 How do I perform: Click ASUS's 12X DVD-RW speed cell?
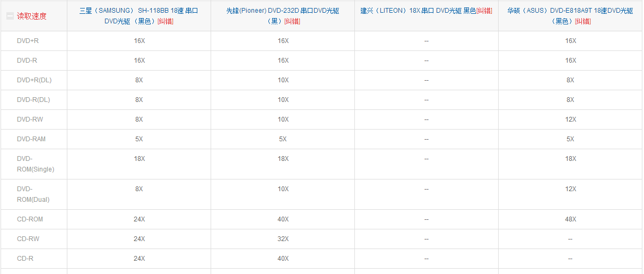pyautogui.click(x=570, y=119)
